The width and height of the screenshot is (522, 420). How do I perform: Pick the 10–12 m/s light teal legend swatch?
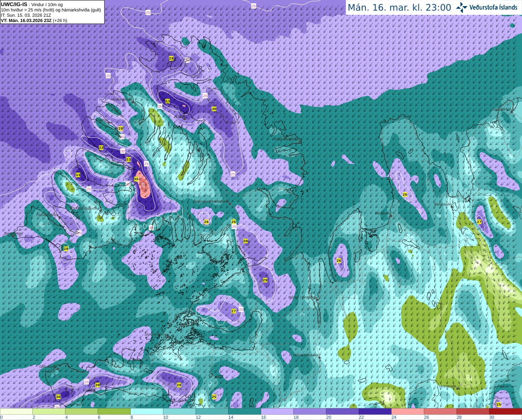179,411
